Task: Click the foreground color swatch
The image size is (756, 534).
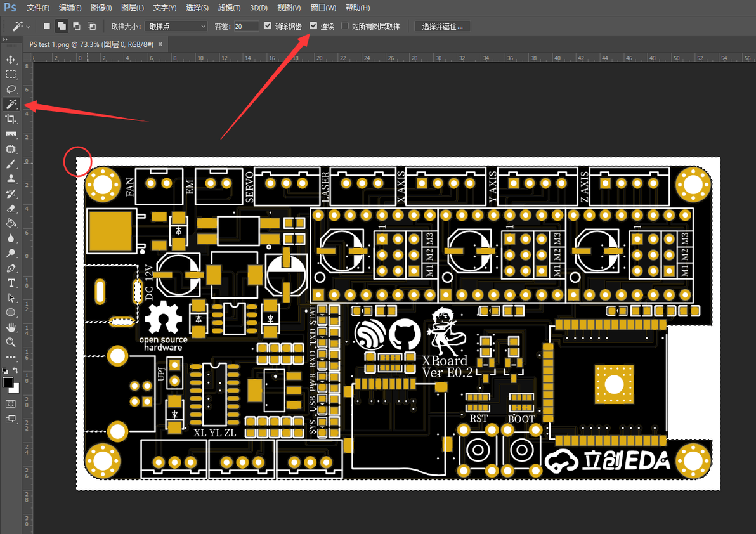Action: (8, 382)
